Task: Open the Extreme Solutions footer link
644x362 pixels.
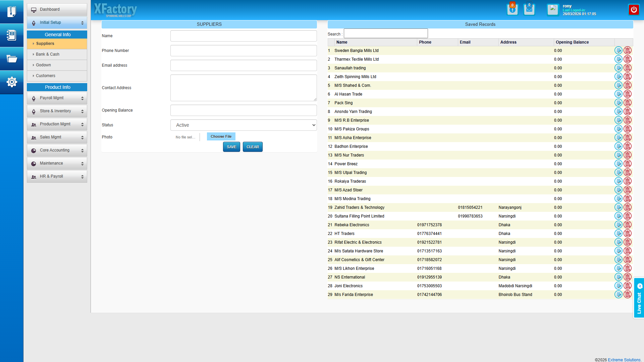Action: click(x=624, y=360)
